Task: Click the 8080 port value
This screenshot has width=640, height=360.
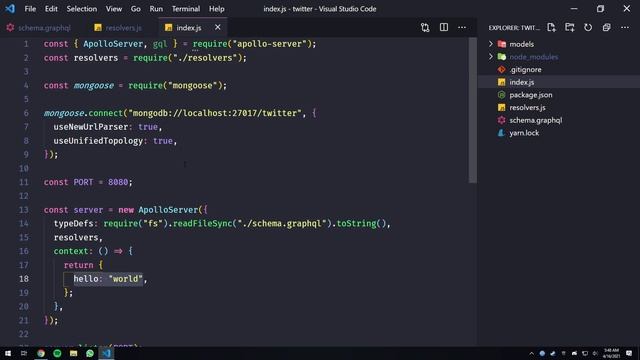Action: tap(118, 182)
